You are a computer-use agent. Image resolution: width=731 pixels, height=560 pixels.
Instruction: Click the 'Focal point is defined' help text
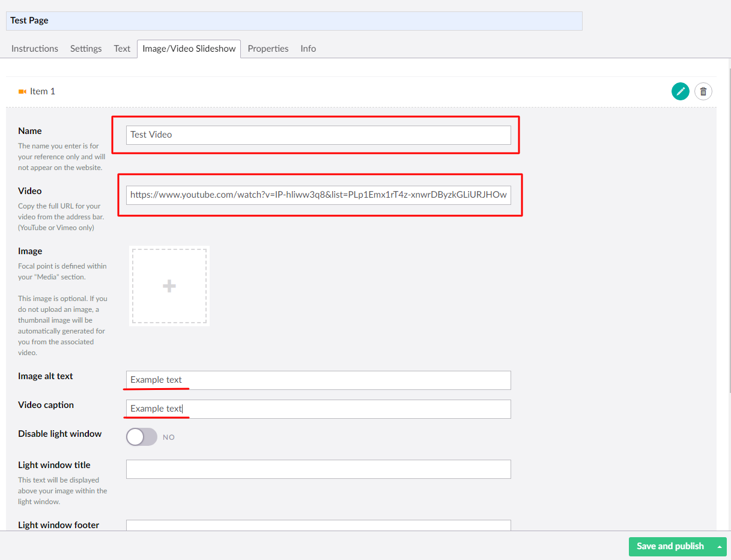(62, 272)
